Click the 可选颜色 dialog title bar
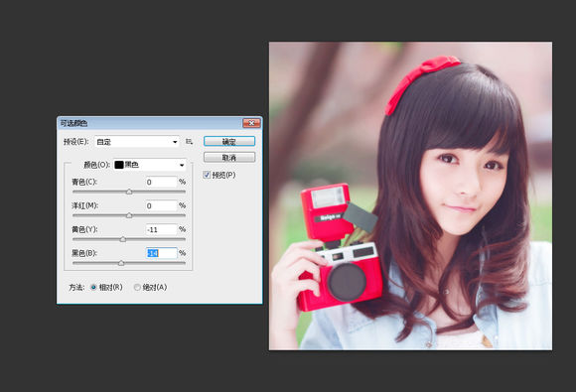This screenshot has height=392, width=576. pos(150,123)
